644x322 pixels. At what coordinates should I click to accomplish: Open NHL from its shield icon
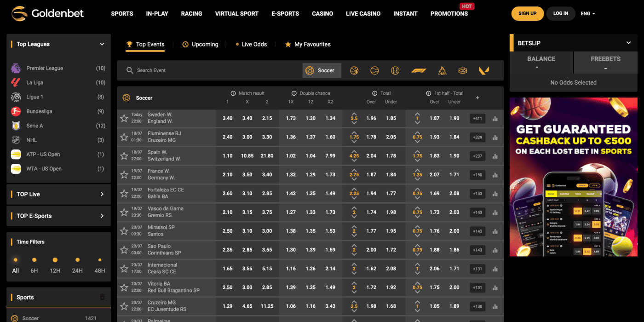click(x=16, y=140)
